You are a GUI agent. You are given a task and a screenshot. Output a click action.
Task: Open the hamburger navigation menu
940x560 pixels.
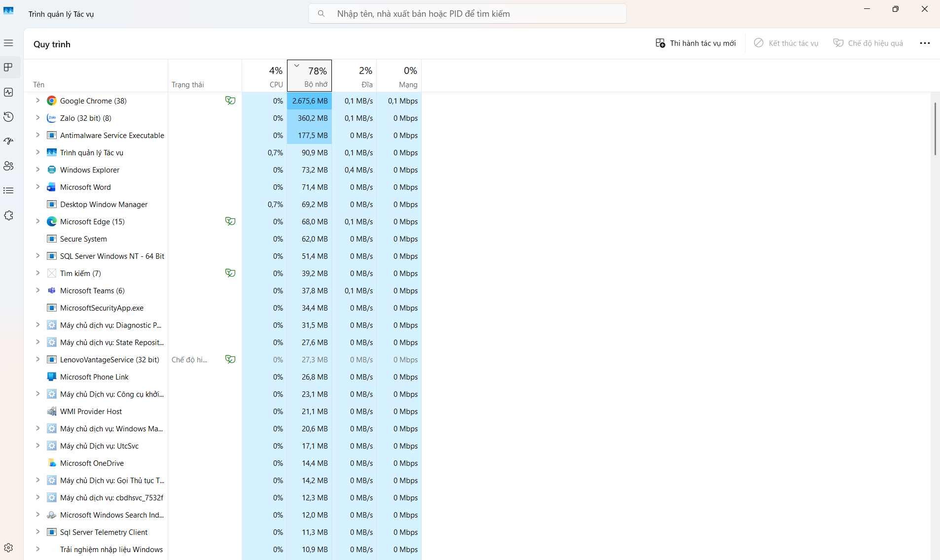click(8, 43)
